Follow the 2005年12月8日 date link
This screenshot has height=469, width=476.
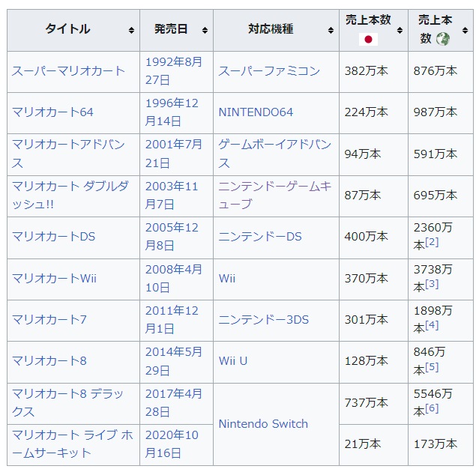[x=172, y=237]
